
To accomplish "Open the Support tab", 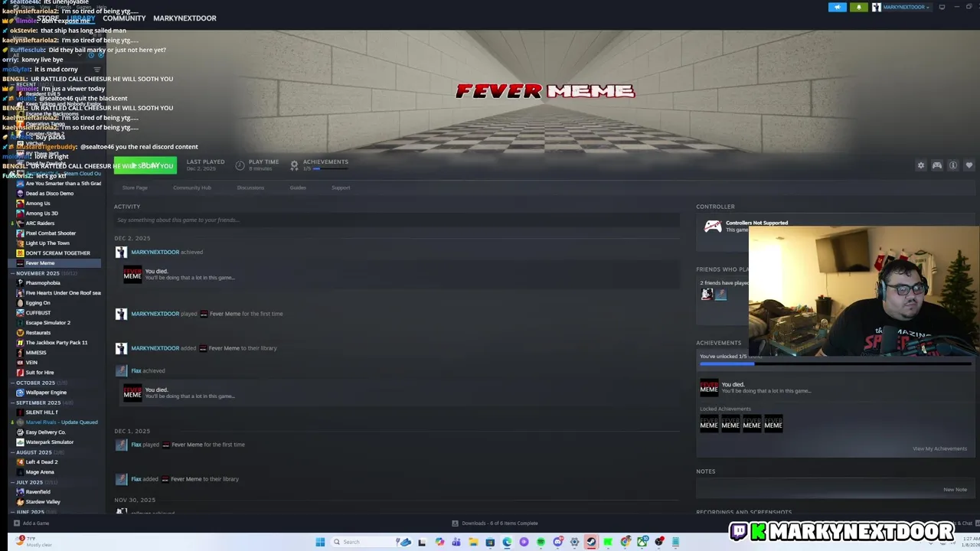I will click(341, 187).
